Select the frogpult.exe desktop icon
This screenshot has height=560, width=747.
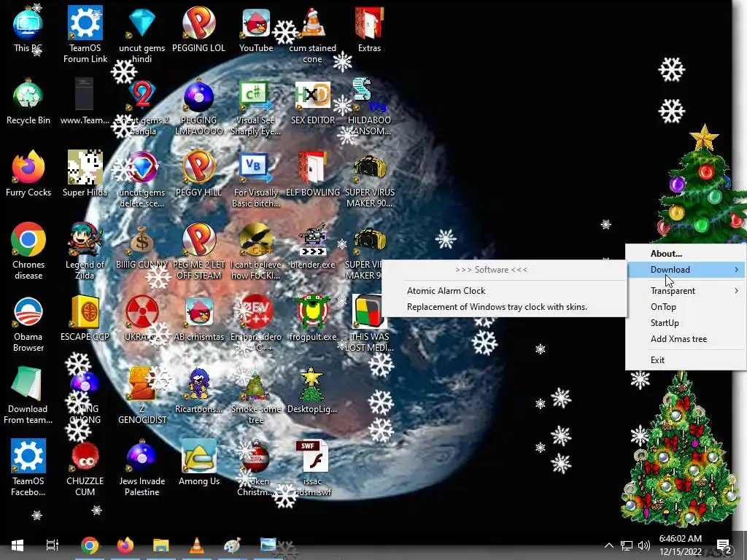click(312, 318)
